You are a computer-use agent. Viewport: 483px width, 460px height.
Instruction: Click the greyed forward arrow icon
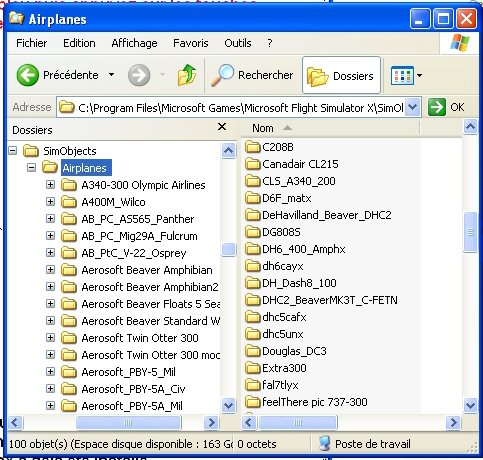pos(139,75)
